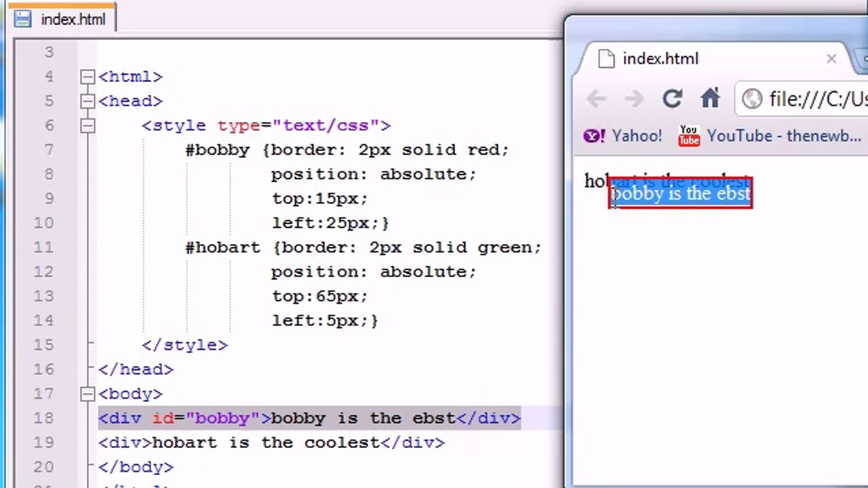Reload the browser page
Screen dimensions: 868x488
pos(672,99)
